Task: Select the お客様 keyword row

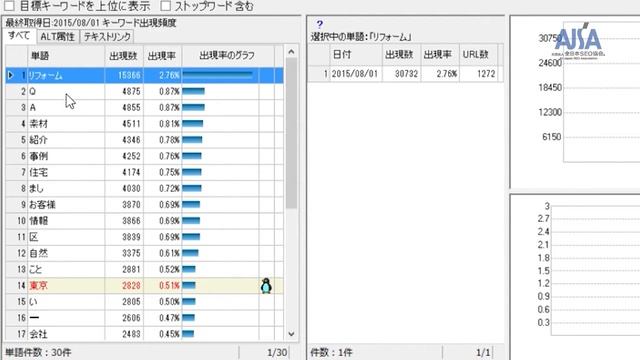Action: (x=144, y=204)
